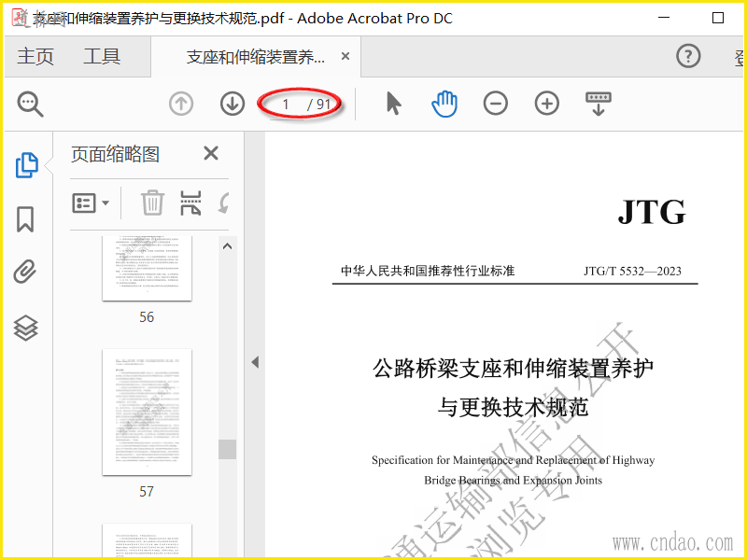Choose the arrow selection tool
Viewport: 747px width, 560px height.
click(393, 104)
